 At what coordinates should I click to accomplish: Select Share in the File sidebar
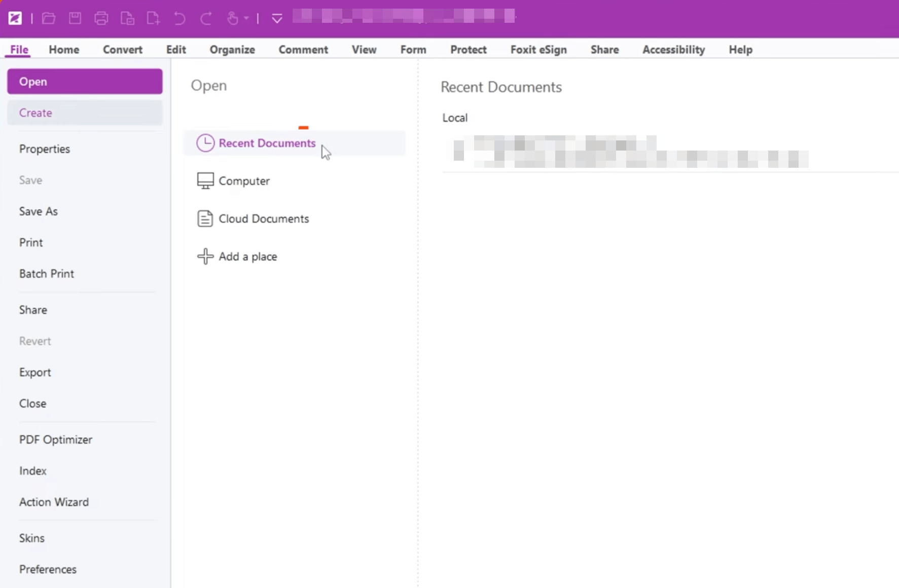coord(33,310)
